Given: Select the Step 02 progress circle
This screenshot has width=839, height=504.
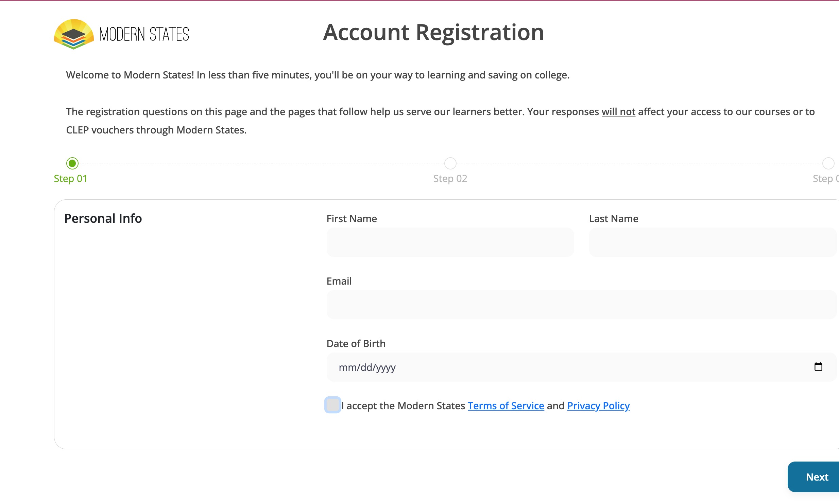Looking at the screenshot, I should (x=450, y=163).
